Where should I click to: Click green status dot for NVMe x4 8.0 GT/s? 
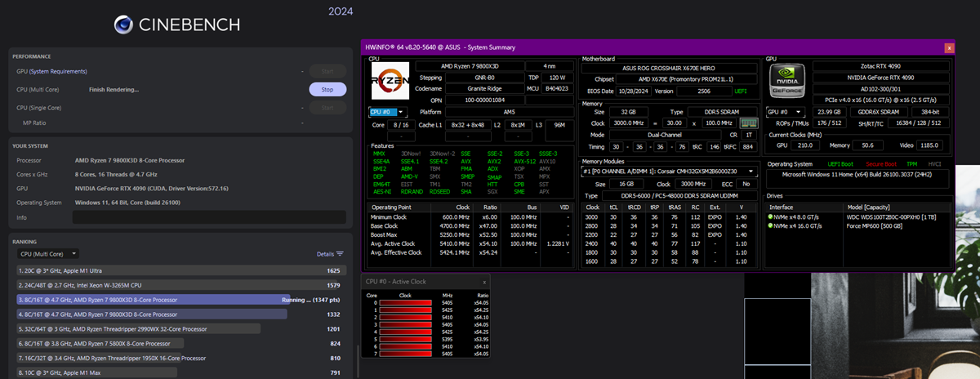771,217
